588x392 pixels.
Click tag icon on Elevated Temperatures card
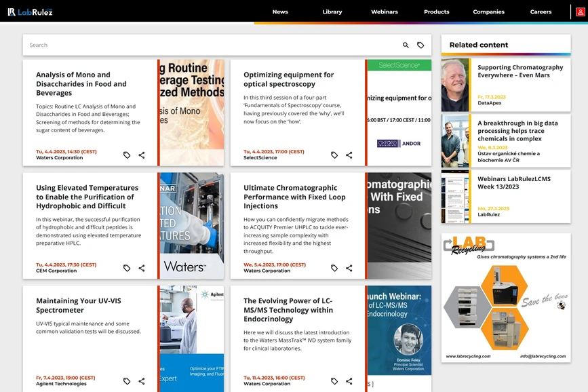pyautogui.click(x=127, y=268)
